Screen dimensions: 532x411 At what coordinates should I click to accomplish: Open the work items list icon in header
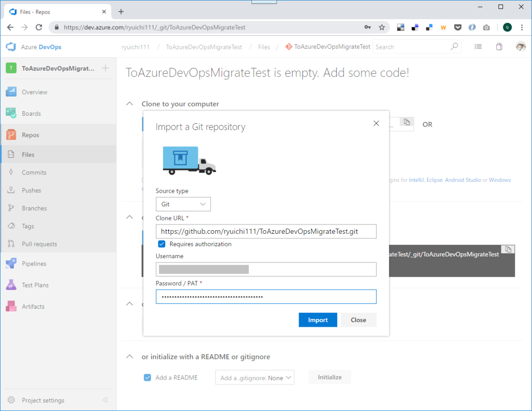pos(478,46)
